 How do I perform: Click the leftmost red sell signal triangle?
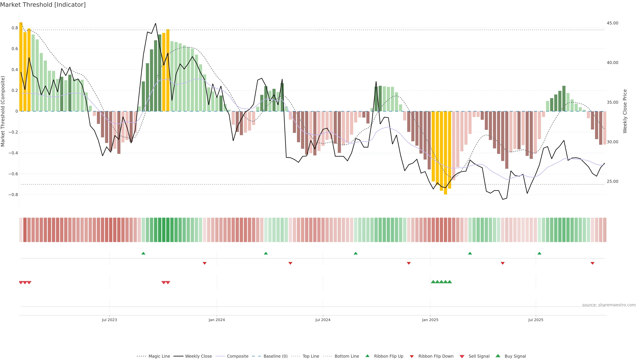pos(21,283)
